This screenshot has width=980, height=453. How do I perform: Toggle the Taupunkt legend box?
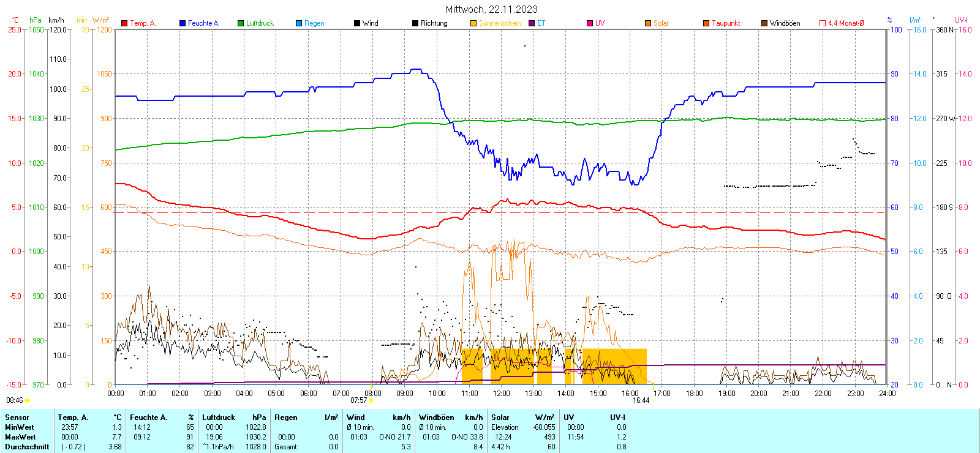[x=706, y=23]
